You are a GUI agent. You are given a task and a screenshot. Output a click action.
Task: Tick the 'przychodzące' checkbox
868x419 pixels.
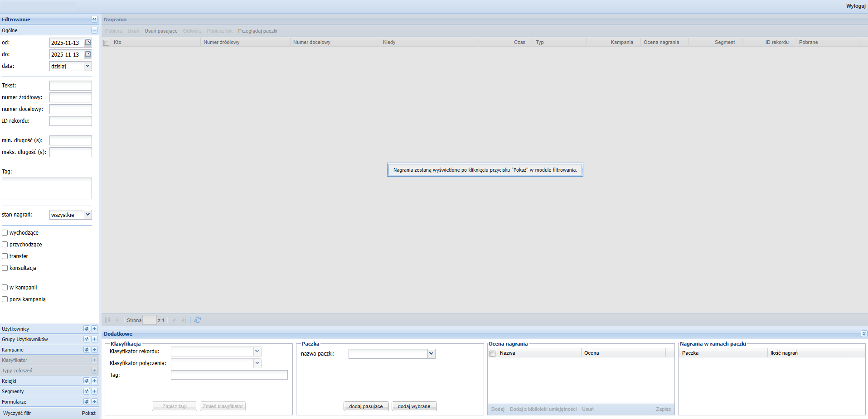point(5,245)
